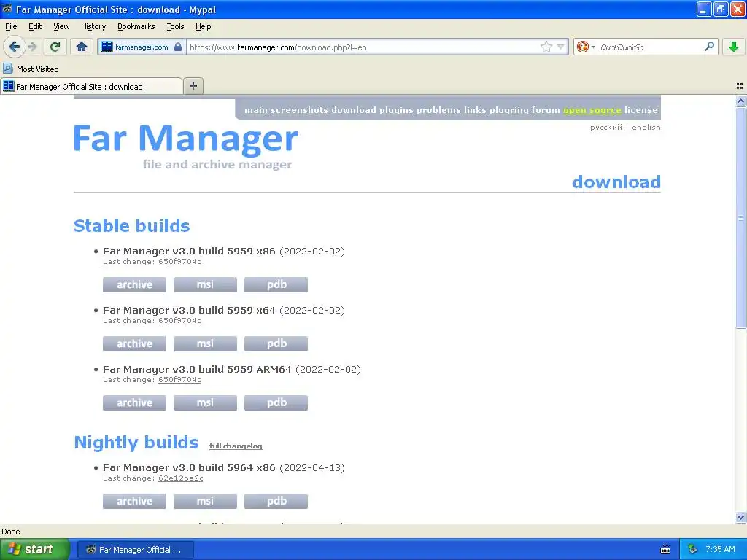The image size is (747, 560).
Task: Open commit 650f9704c under build 5959 x64
Action: (179, 321)
